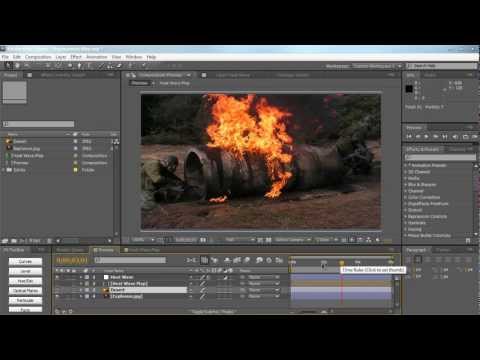The height and width of the screenshot is (360, 480).
Task: Play the composition from Preview panel
Action: (x=426, y=137)
